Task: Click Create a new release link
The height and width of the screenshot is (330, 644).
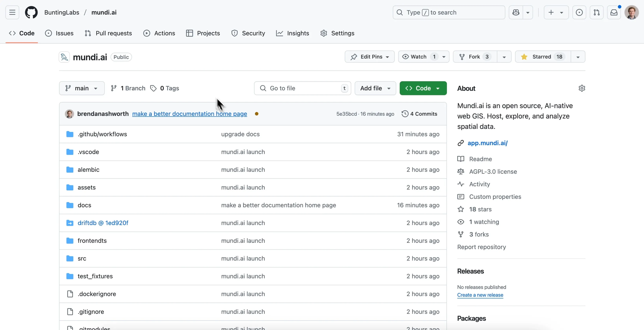Action: click(480, 295)
